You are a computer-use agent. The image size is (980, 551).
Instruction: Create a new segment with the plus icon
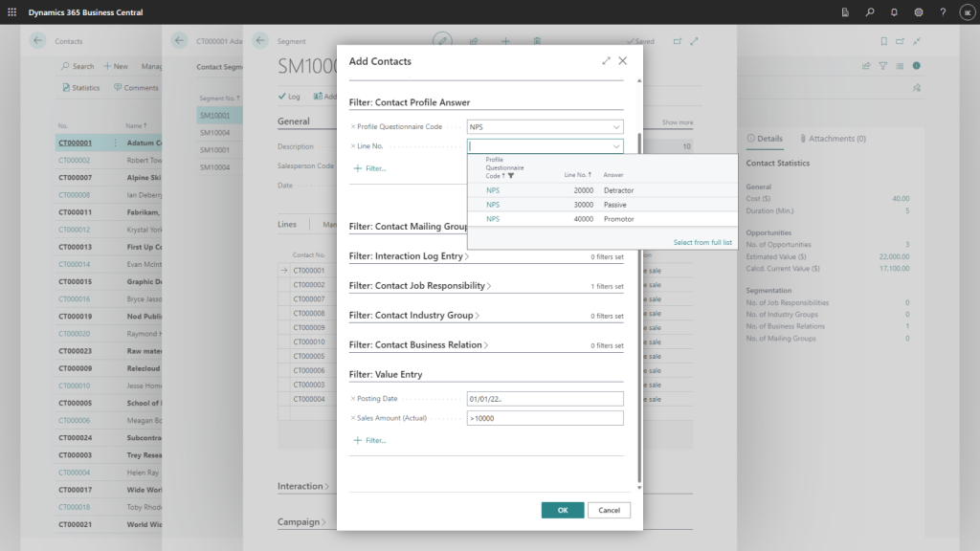pyautogui.click(x=505, y=41)
